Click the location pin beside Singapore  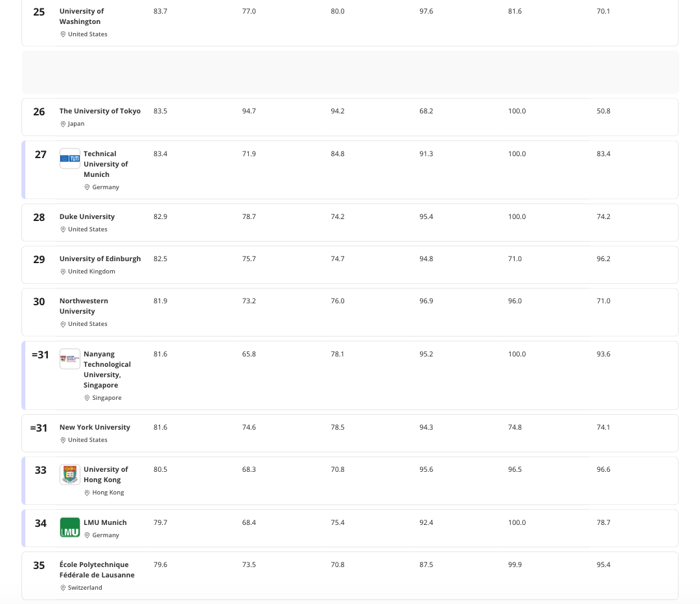[87, 398]
